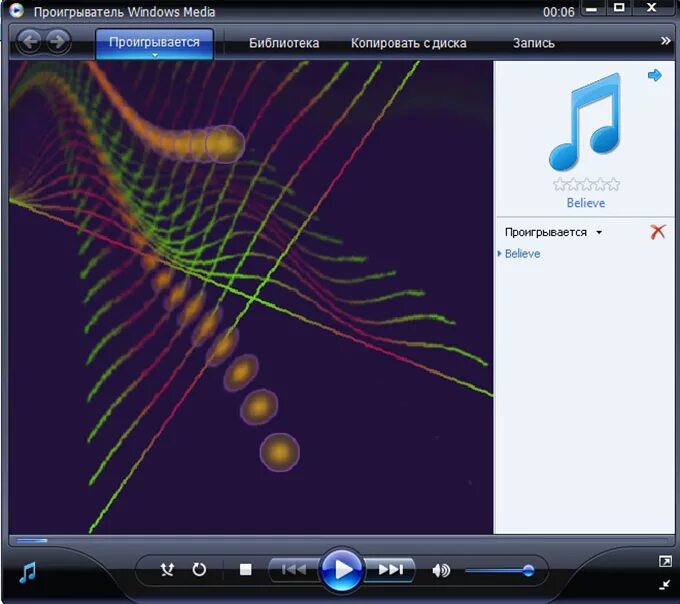Switch to full screen view
The height and width of the screenshot is (604, 680).
click(x=665, y=562)
